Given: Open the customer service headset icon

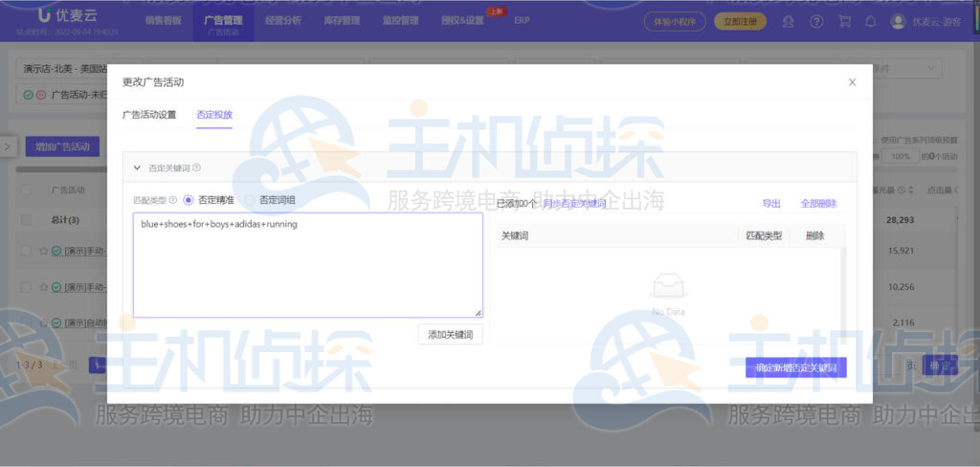Looking at the screenshot, I should click(x=789, y=21).
